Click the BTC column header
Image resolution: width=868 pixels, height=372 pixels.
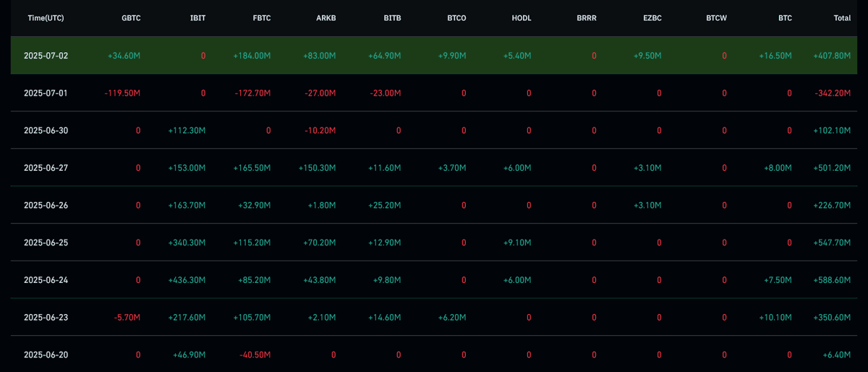point(785,18)
